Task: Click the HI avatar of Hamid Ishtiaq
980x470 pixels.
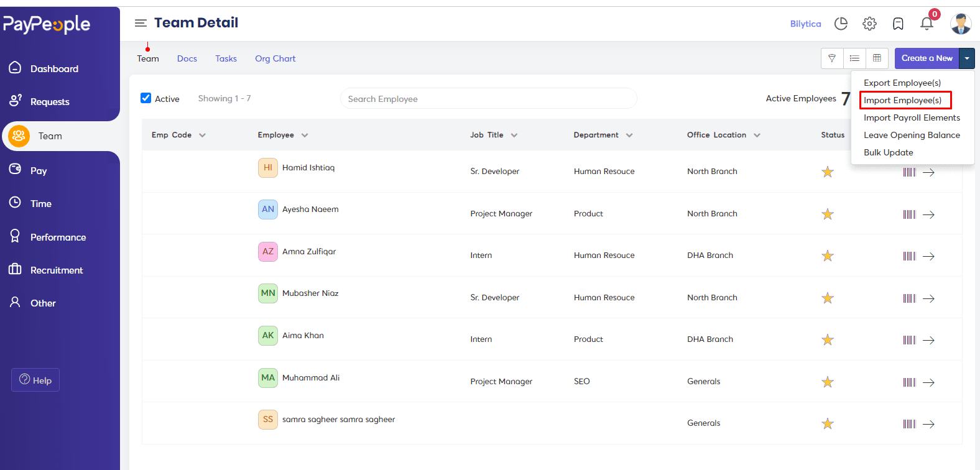Action: [x=268, y=168]
